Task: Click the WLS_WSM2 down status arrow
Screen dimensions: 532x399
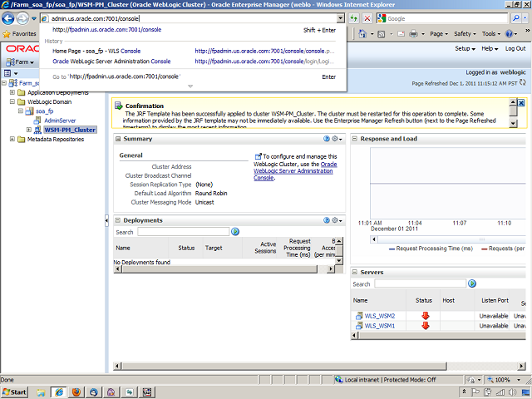Action: 425,316
